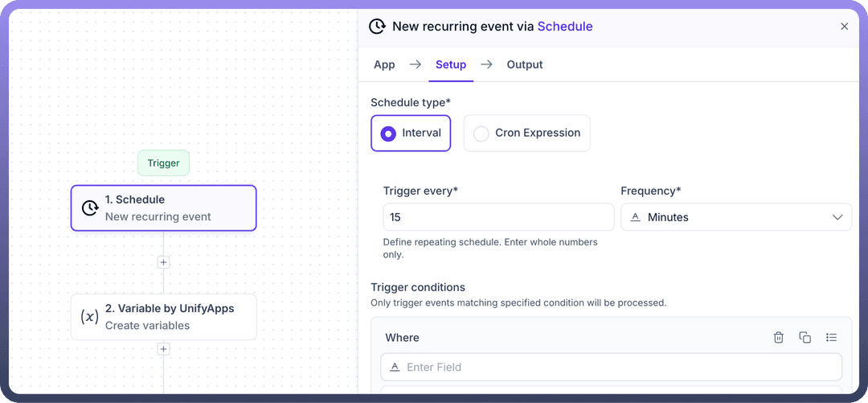Image resolution: width=868 pixels, height=403 pixels.
Task: Click the clock icon on Schedule node
Action: click(90, 208)
